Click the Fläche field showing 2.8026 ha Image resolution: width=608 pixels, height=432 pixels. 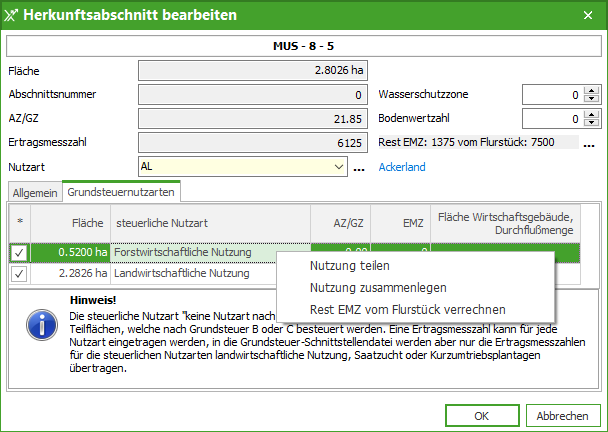pyautogui.click(x=253, y=71)
